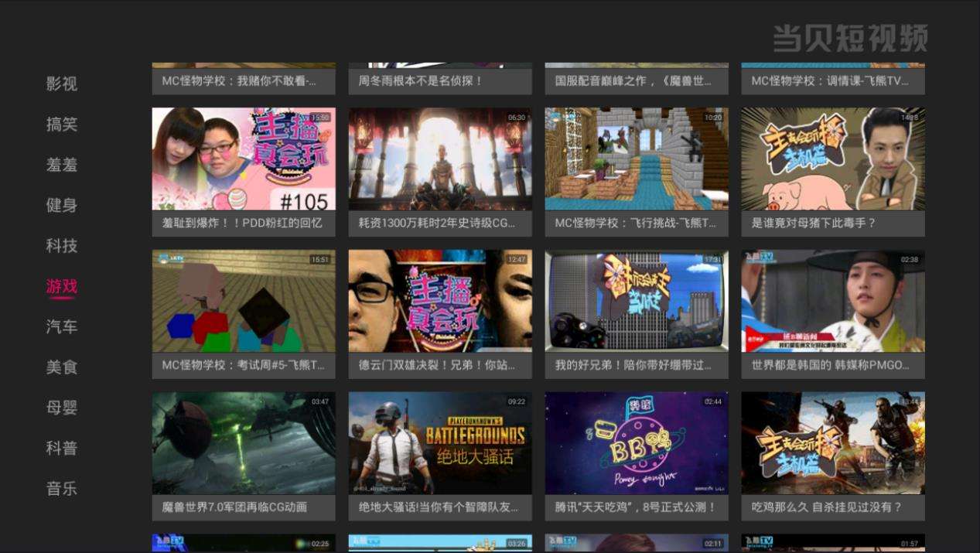
Task: Play MC怪物学校 飞行挑战 video thumbnail
Action: tap(637, 159)
